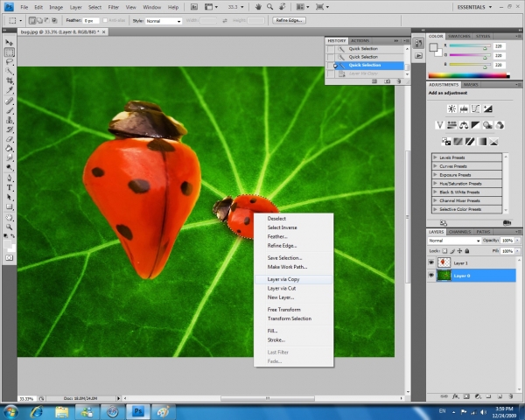525x420 pixels.
Task: Select the Zoom tool in the toolbox
Action: [9, 227]
